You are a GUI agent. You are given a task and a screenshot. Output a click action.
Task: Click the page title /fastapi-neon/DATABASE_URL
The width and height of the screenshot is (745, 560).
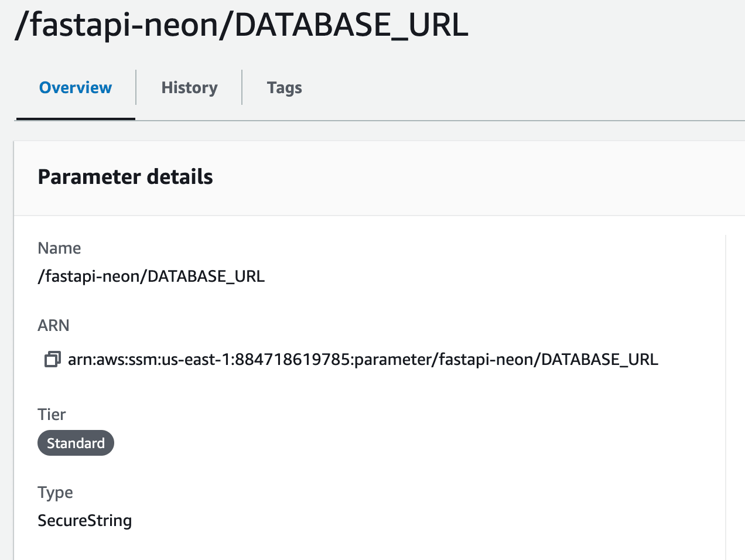(x=241, y=25)
